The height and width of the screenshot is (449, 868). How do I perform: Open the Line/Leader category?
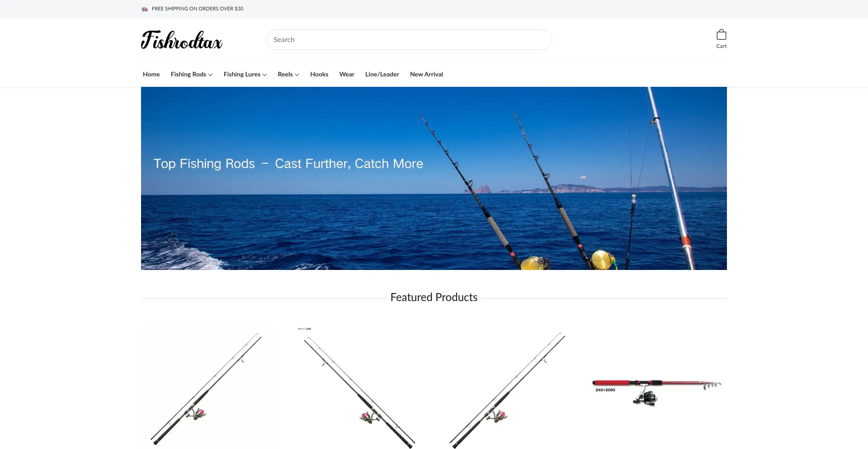coord(382,74)
